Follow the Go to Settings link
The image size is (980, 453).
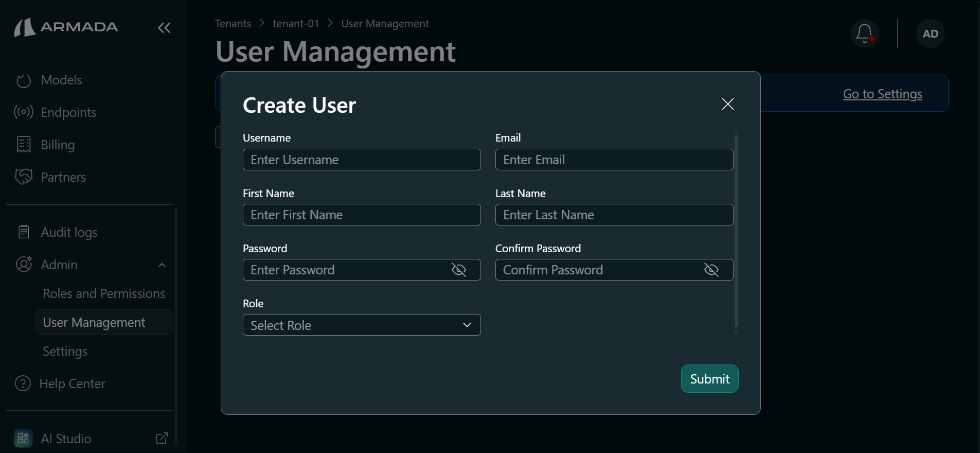[x=882, y=94]
